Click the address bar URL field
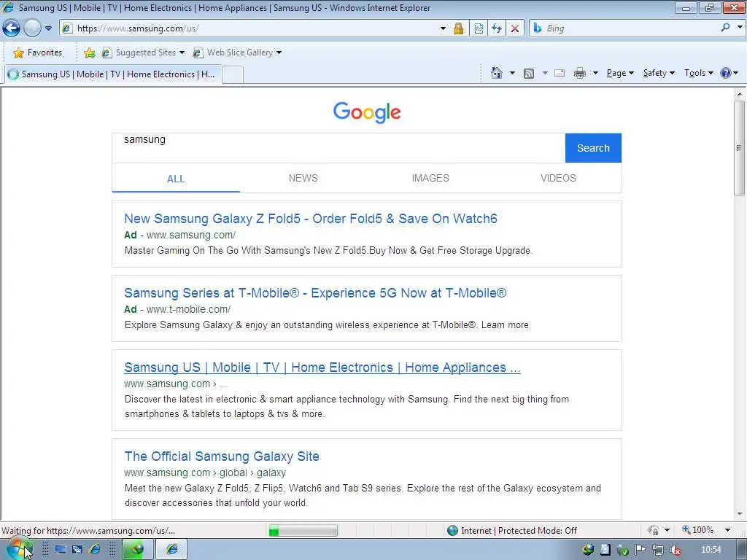Image resolution: width=747 pixels, height=560 pixels. coord(248,28)
